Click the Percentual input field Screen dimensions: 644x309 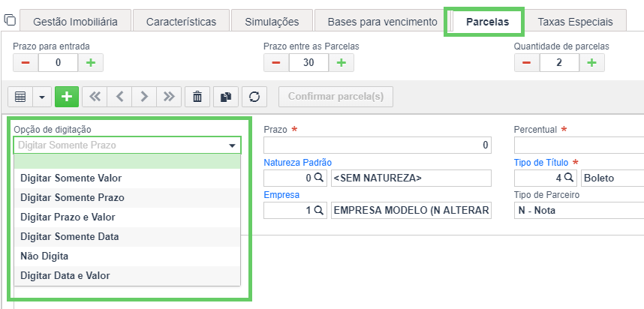(579, 145)
